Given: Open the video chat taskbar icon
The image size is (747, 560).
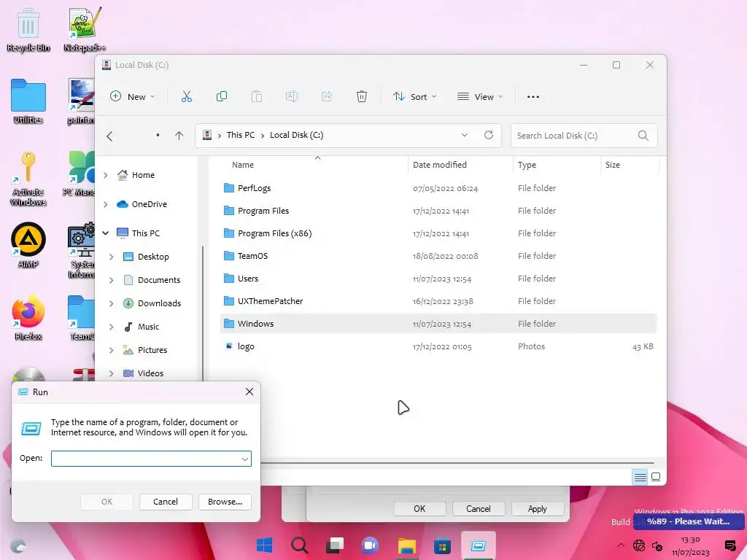Looking at the screenshot, I should click(370, 545).
